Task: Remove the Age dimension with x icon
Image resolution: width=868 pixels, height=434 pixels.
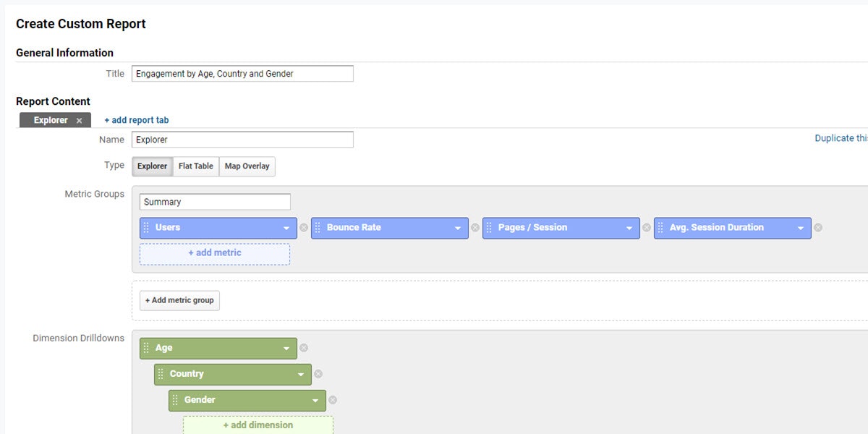Action: coord(304,348)
